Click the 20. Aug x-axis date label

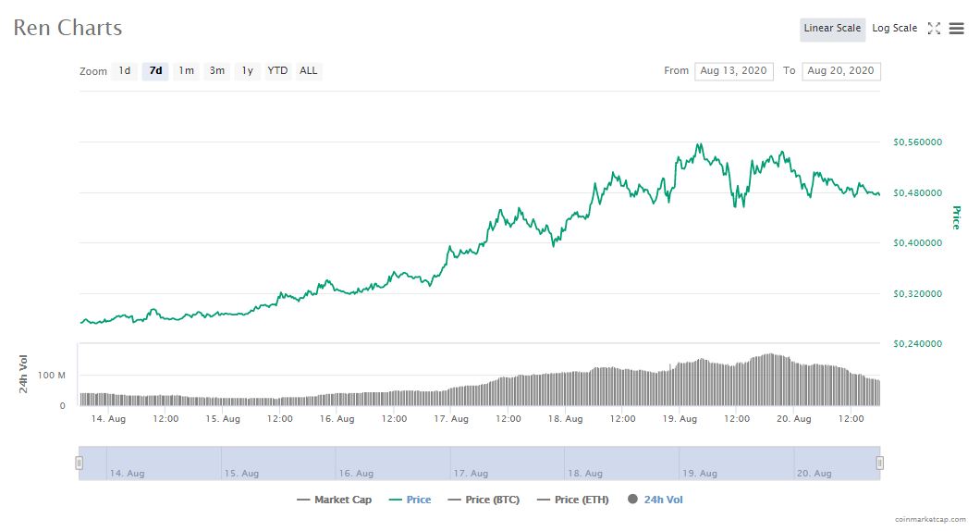pyautogui.click(x=794, y=419)
